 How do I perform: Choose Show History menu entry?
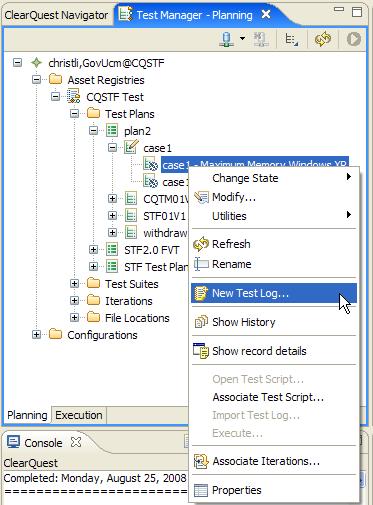(x=274, y=322)
